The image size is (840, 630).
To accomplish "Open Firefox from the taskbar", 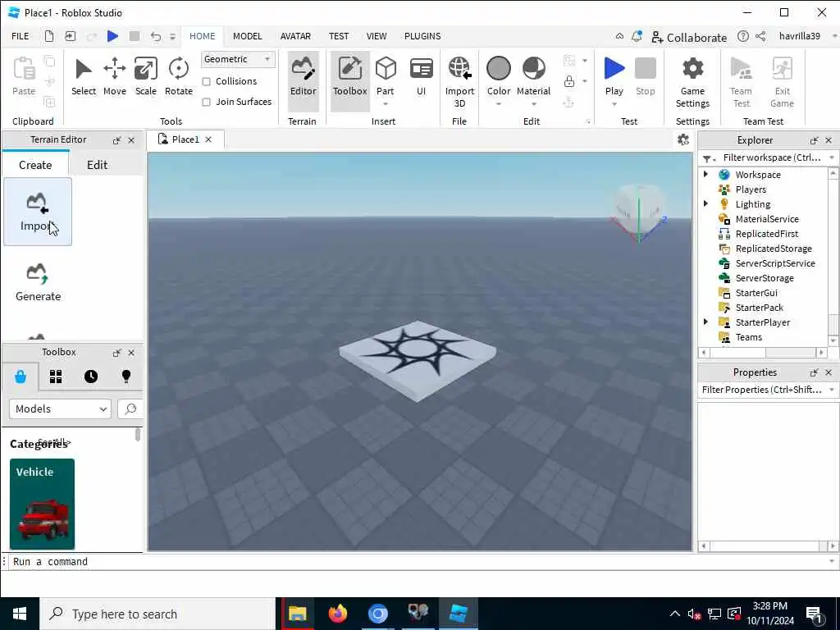I will tap(337, 614).
